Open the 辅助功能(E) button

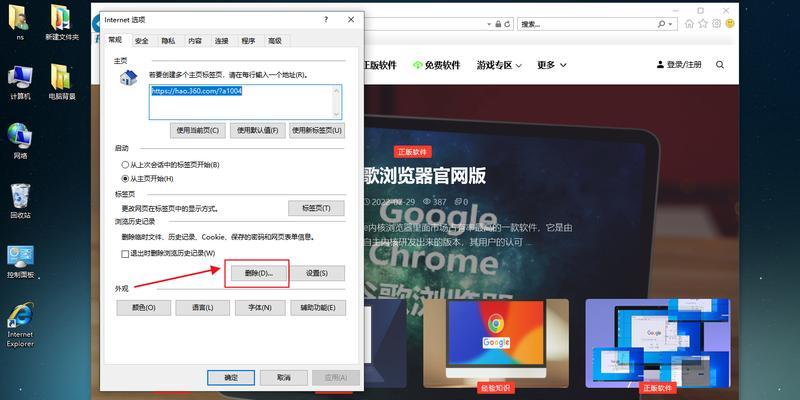coord(318,308)
